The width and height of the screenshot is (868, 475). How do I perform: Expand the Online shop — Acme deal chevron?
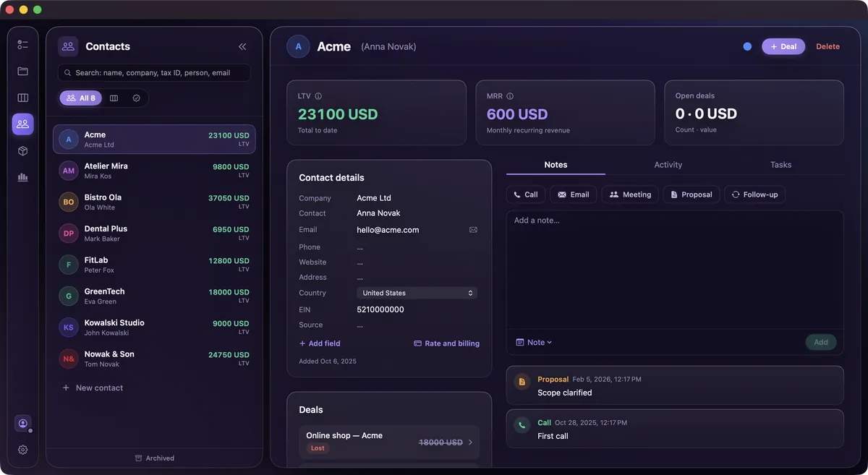coord(470,442)
